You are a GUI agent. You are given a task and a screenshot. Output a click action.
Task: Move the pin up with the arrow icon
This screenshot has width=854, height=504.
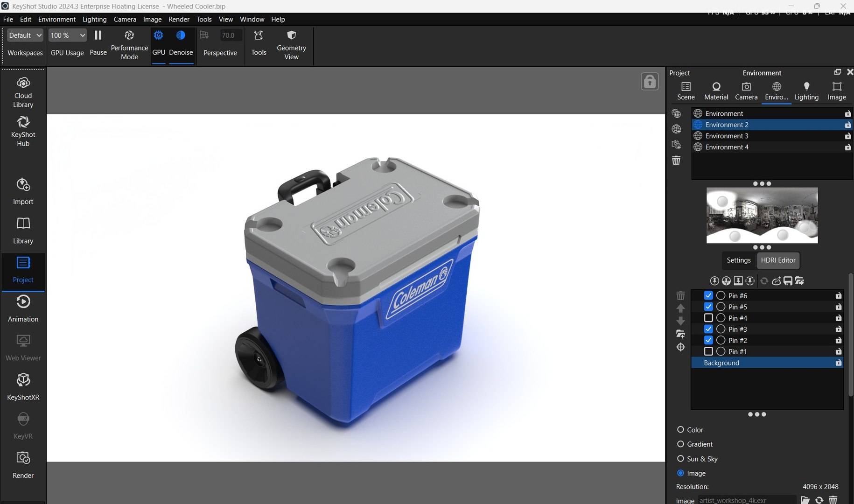pos(681,308)
